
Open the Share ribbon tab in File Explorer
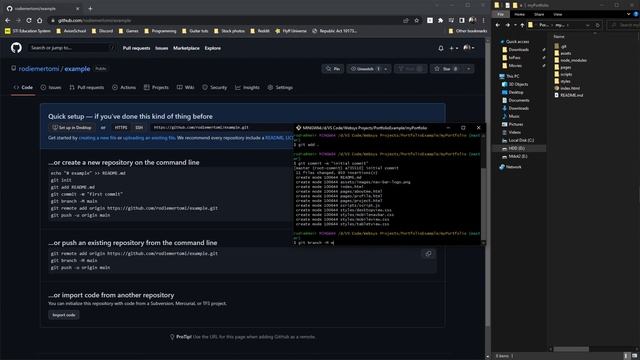pos(539,14)
